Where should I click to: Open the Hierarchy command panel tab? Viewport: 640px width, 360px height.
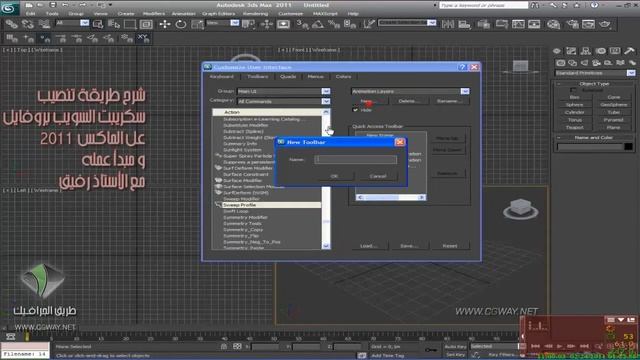point(586,51)
